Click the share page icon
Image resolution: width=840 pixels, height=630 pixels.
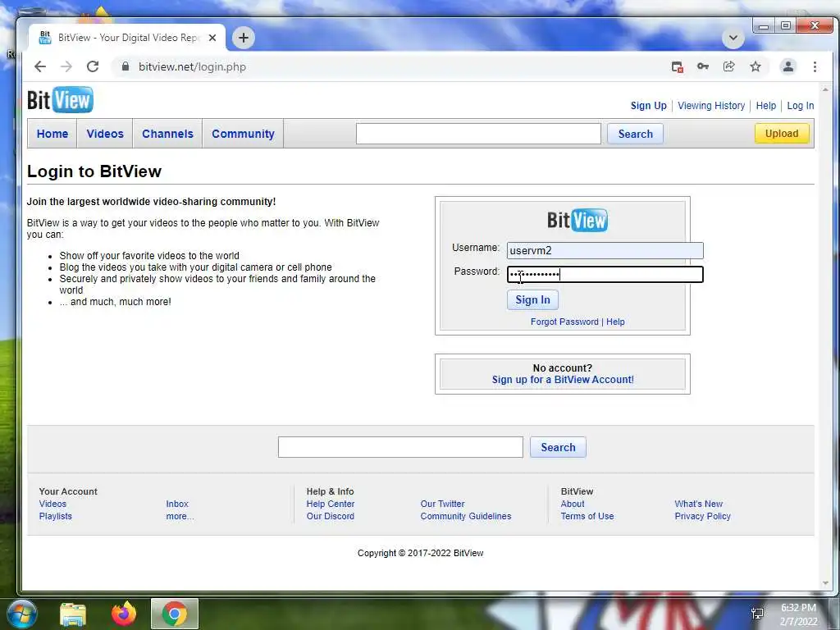coord(729,66)
